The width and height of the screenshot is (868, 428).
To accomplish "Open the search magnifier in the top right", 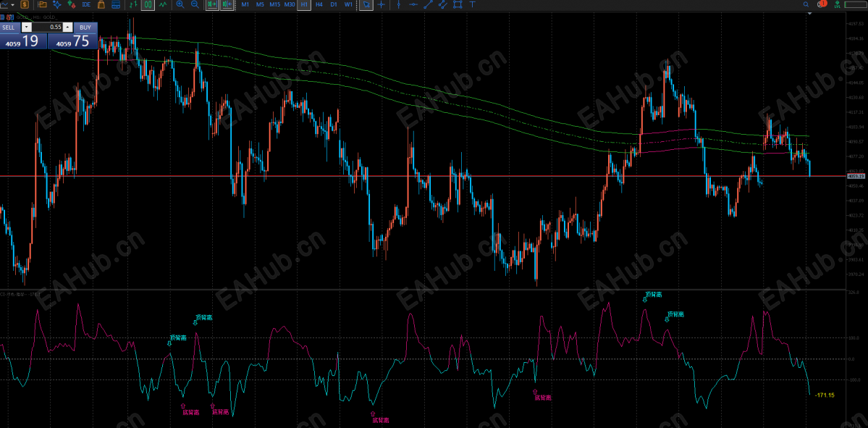I will (x=806, y=4).
